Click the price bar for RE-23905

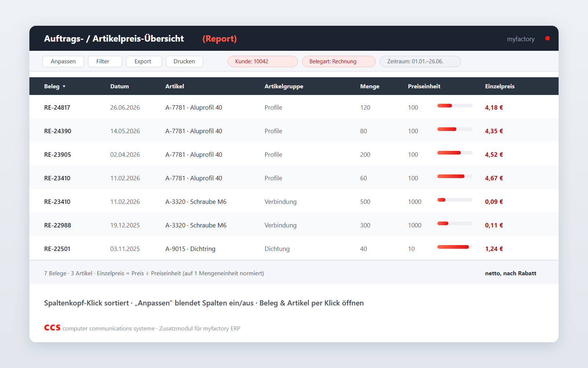455,153
